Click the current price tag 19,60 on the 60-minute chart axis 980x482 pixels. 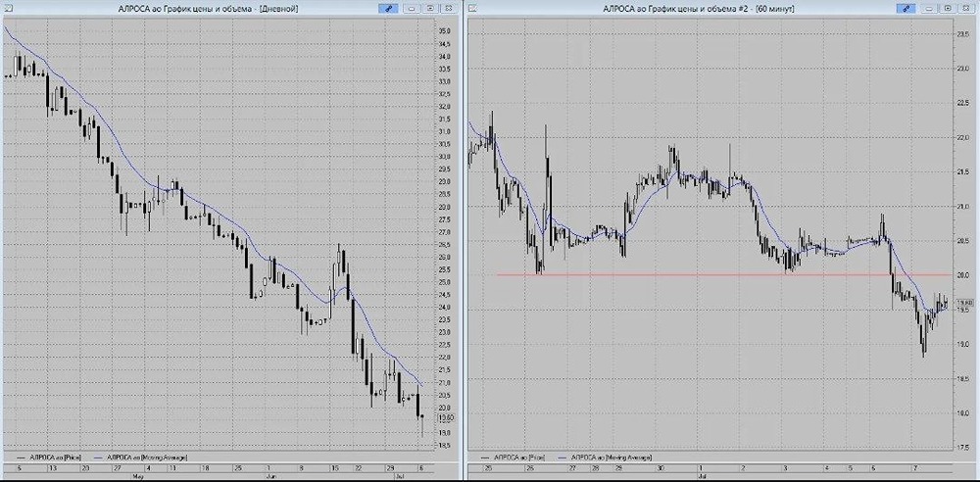point(965,303)
